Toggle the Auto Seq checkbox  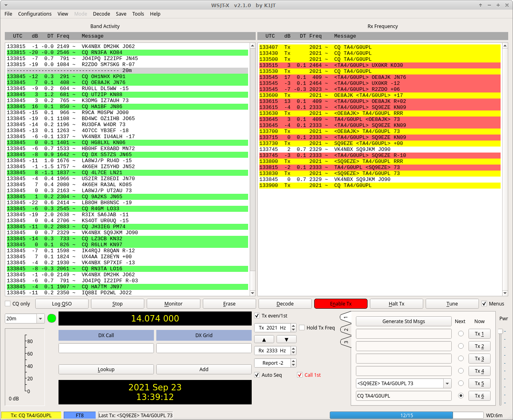(257, 375)
